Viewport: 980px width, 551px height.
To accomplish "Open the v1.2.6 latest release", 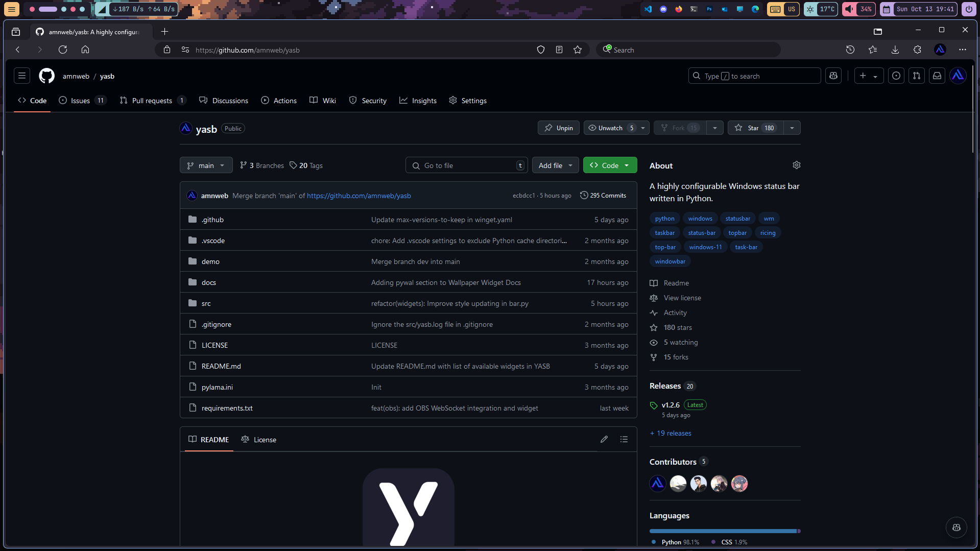I will (x=671, y=405).
